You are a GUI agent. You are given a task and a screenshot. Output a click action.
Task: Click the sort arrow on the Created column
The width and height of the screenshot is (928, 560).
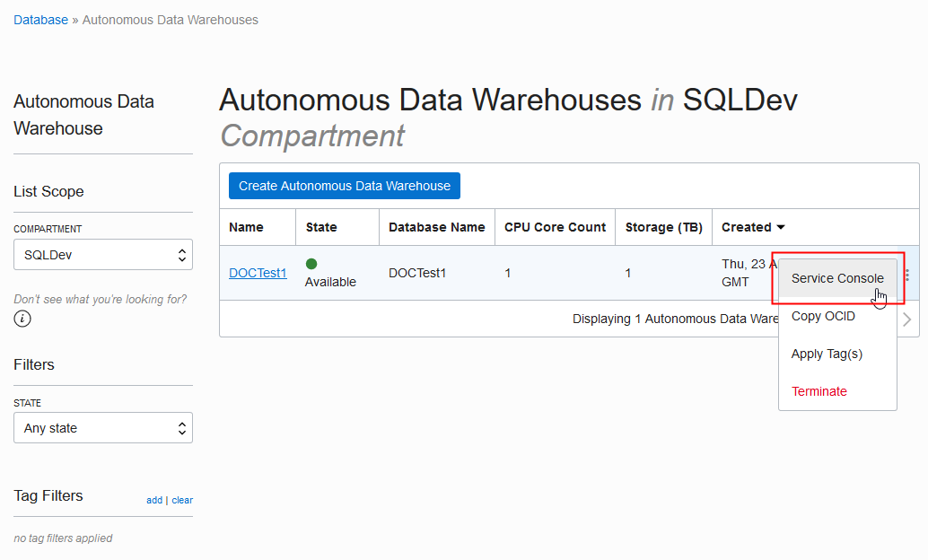point(782,227)
